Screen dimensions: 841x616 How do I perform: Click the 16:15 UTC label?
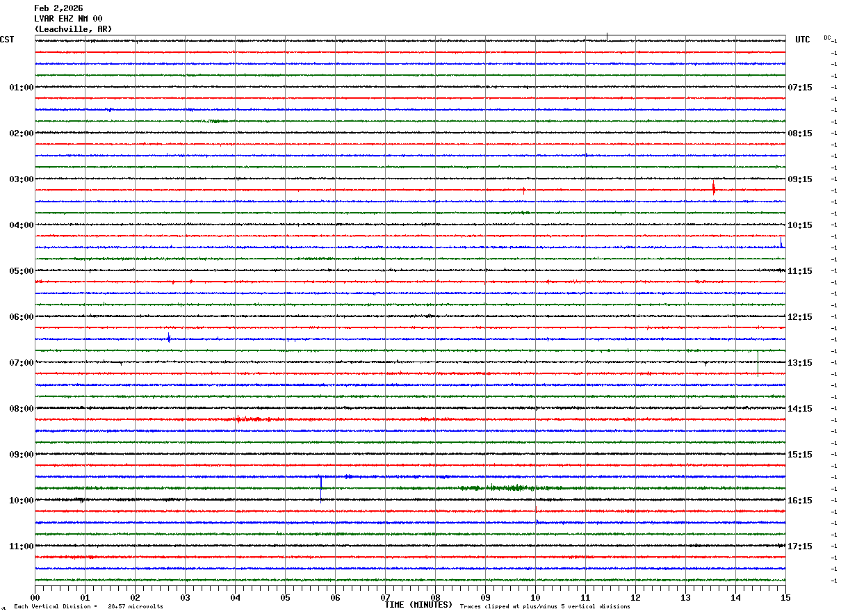(800, 501)
